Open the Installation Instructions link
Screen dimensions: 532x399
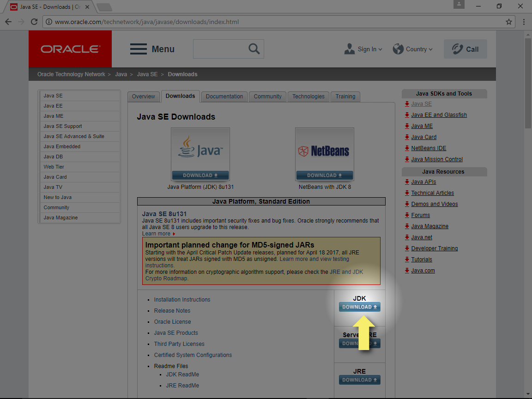coord(182,300)
